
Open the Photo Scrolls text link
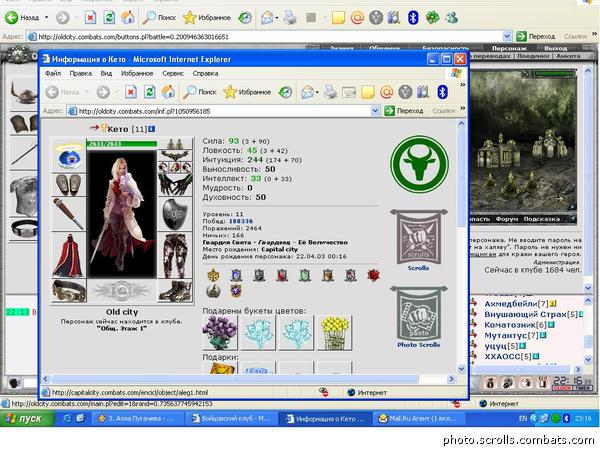tap(419, 344)
